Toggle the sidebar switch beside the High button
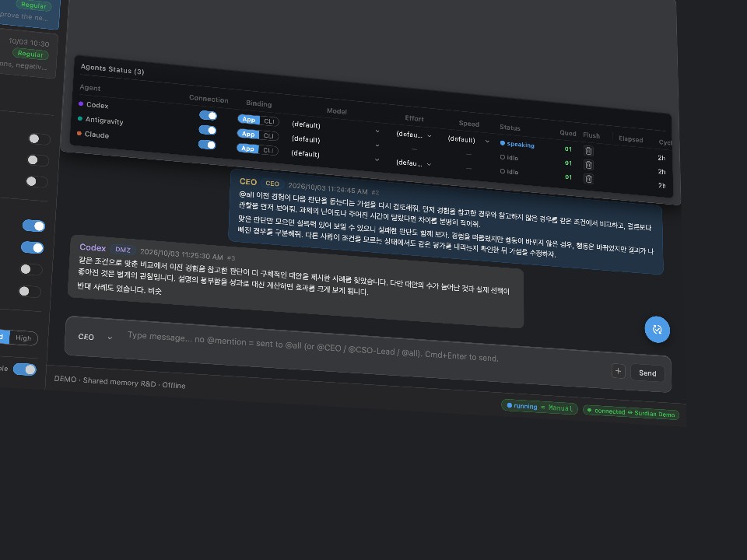 25,369
